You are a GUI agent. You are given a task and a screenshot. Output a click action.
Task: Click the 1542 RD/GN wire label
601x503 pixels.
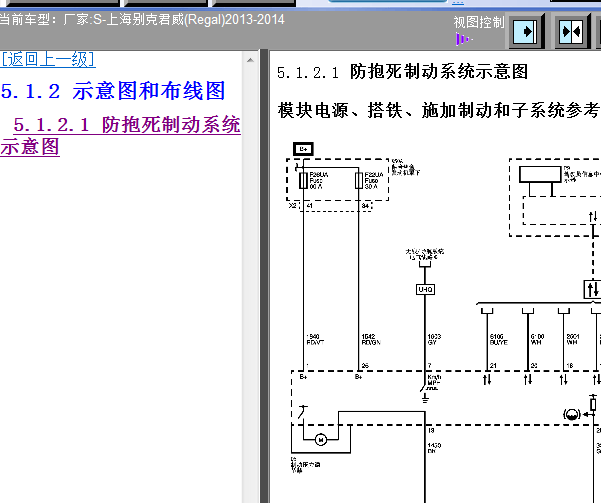tap(371, 339)
